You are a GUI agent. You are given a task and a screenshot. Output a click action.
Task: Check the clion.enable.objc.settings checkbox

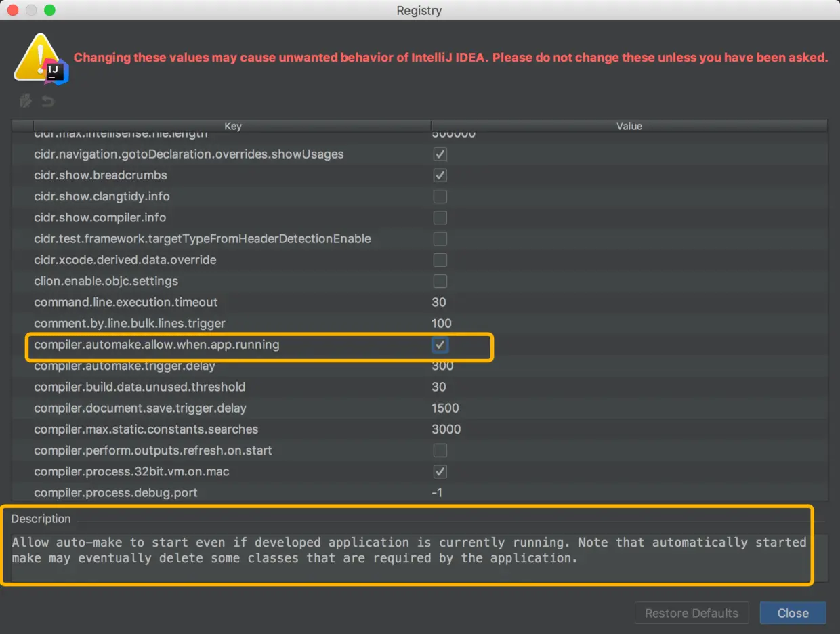tap(440, 281)
